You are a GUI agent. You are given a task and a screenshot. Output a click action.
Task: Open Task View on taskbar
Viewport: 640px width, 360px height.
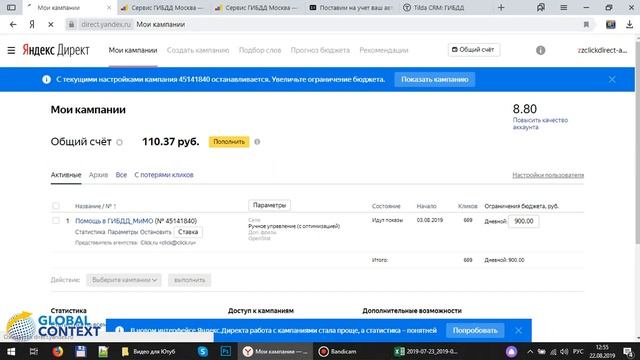point(34,351)
